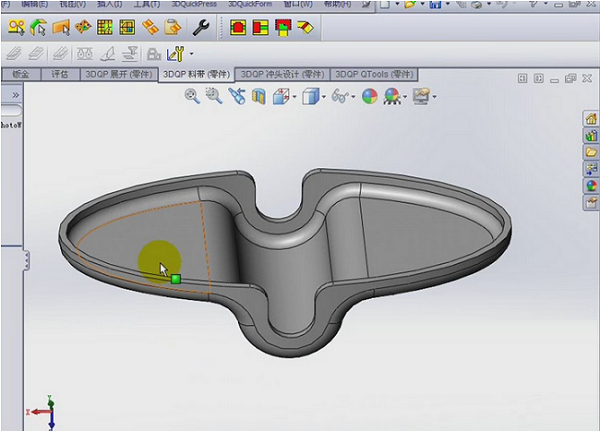Expand the View Settings monitor dropdown
This screenshot has width=600, height=431.
click(x=436, y=97)
